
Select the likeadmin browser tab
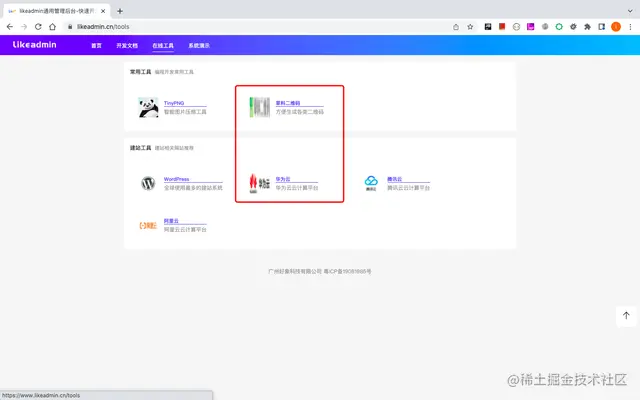coord(56,11)
